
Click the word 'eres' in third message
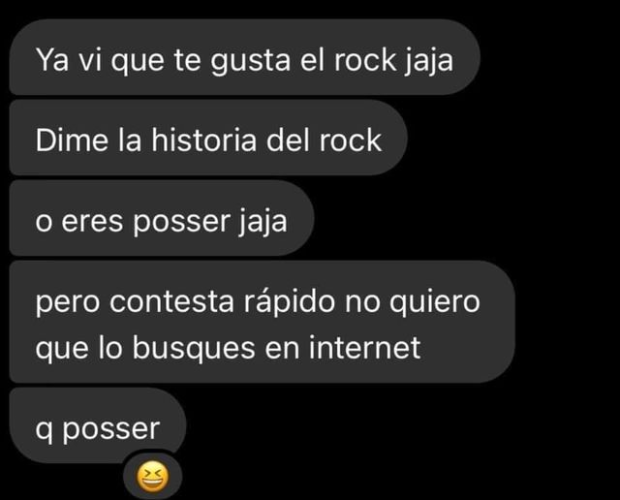[92, 221]
